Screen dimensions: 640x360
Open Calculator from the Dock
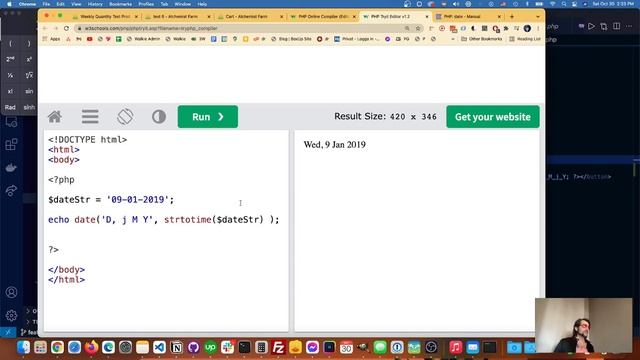pyautogui.click(x=261, y=347)
